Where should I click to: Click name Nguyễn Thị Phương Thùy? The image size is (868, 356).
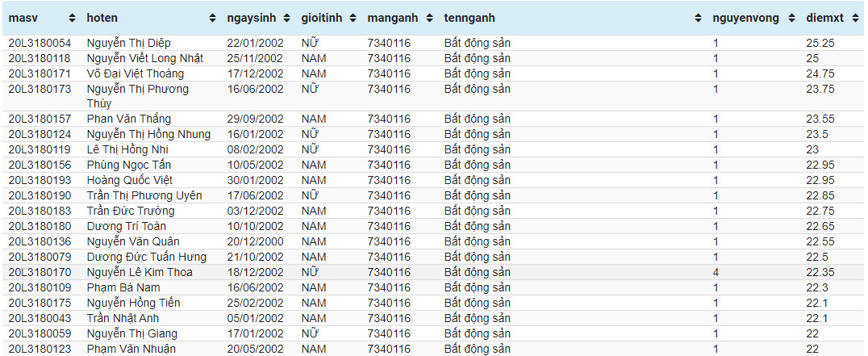click(x=138, y=96)
